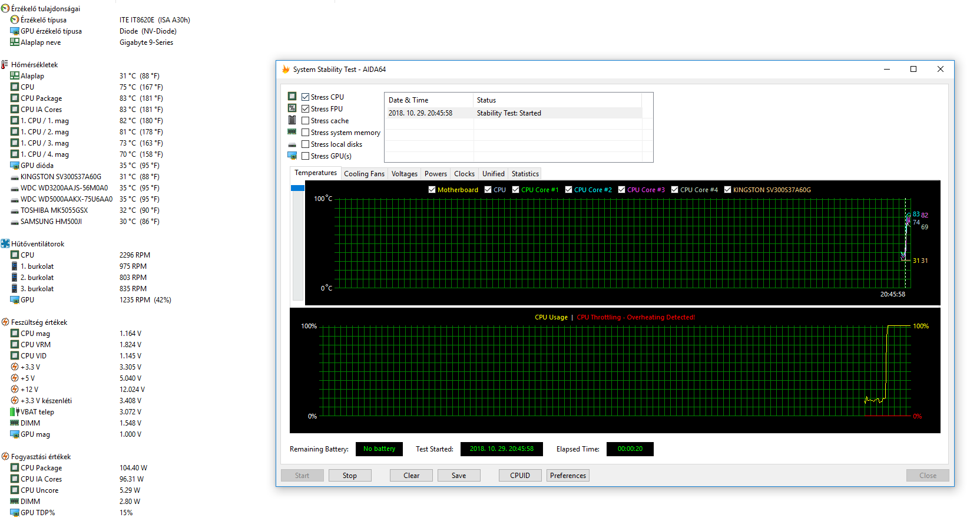
Task: Save the stability test results
Action: pos(459,476)
